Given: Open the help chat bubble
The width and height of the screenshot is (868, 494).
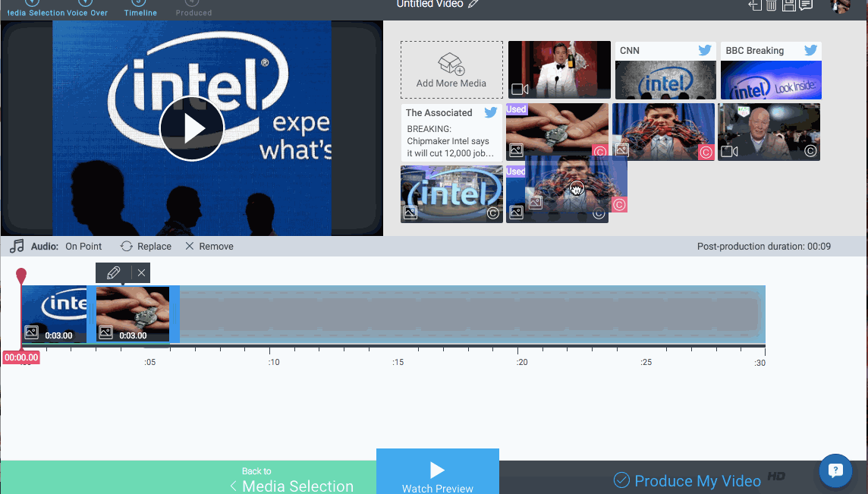Looking at the screenshot, I should pos(835,470).
